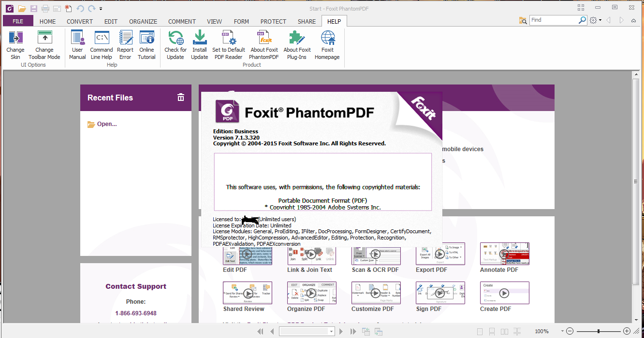The height and width of the screenshot is (338, 644).
Task: Click Install Update
Action: [199, 44]
